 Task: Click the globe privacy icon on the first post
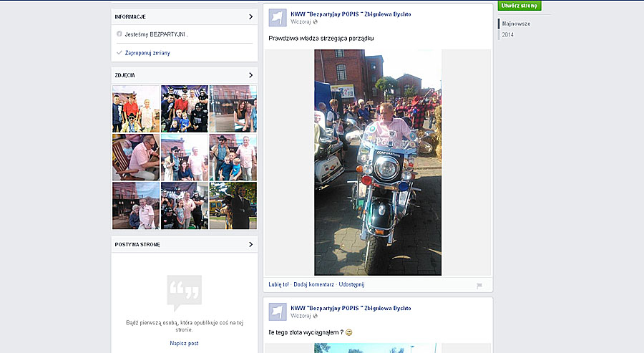tap(316, 22)
